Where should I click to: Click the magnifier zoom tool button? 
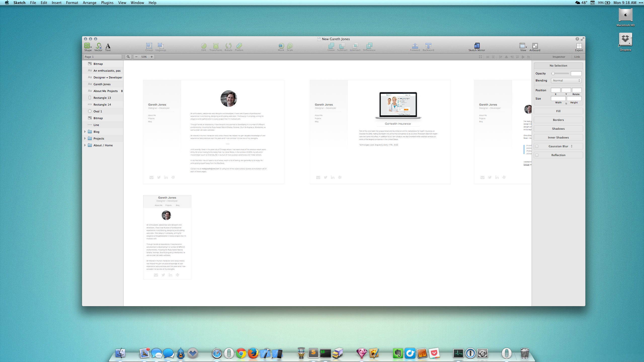128,57
